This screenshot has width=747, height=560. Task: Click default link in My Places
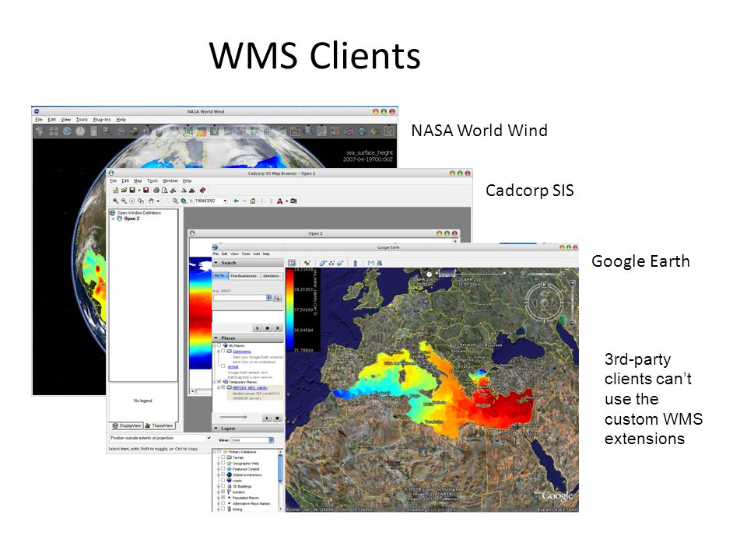point(233,366)
